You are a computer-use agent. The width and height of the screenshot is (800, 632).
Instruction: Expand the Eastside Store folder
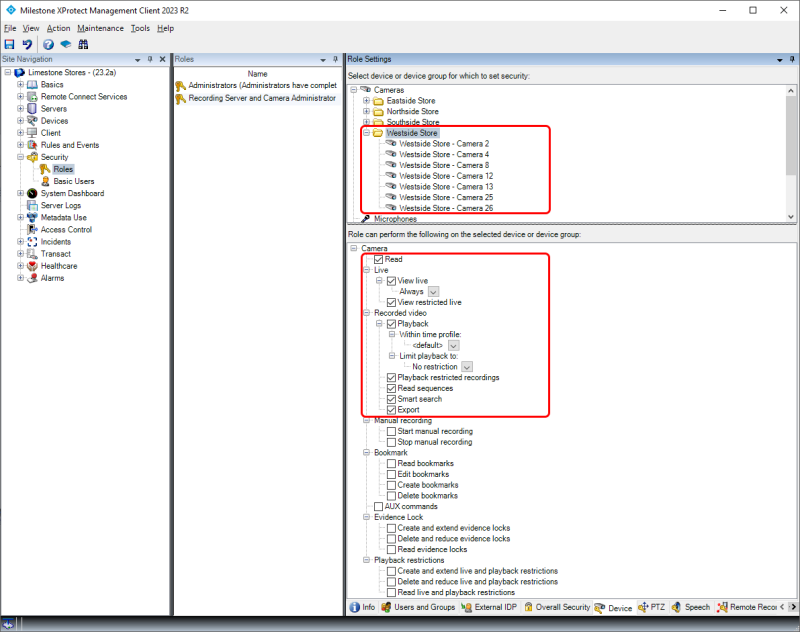(x=366, y=101)
